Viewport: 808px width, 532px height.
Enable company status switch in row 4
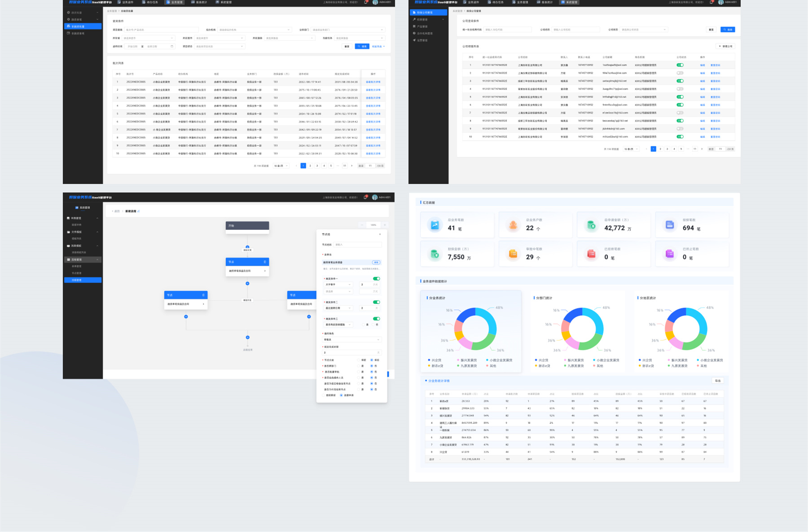pos(680,89)
